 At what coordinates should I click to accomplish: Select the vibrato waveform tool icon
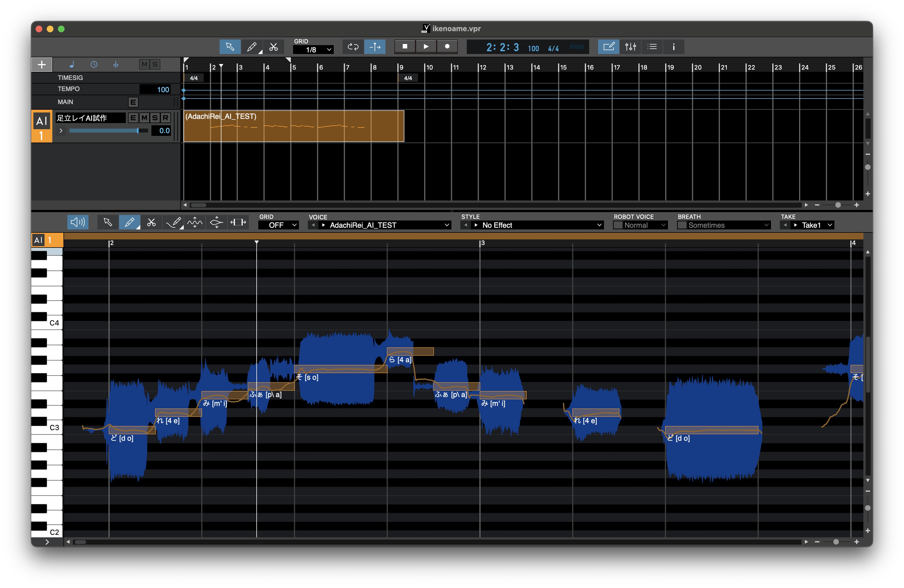[195, 222]
